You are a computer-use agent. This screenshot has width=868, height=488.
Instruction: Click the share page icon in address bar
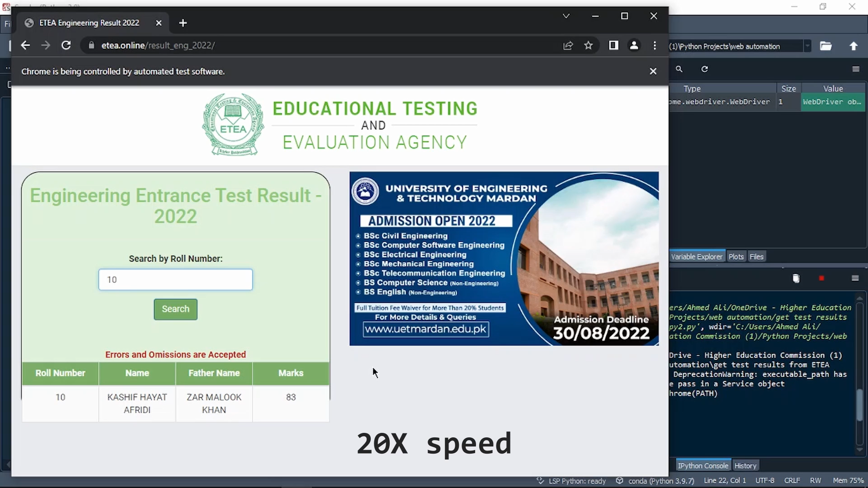point(568,45)
